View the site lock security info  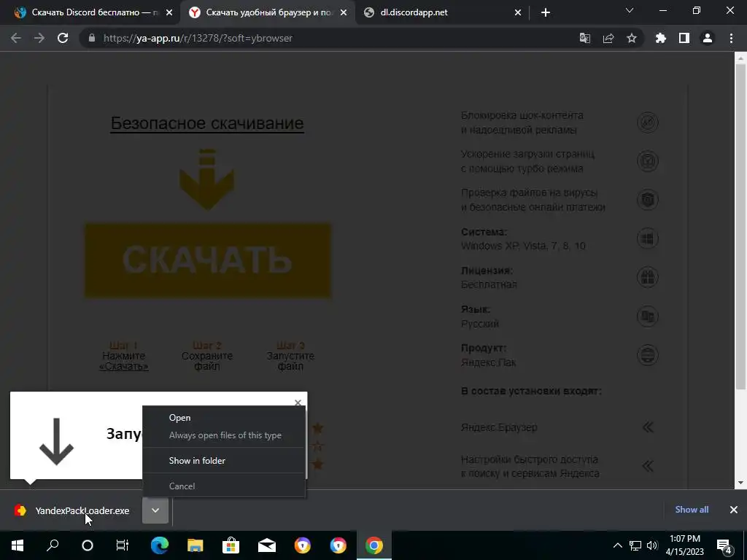pyautogui.click(x=92, y=38)
